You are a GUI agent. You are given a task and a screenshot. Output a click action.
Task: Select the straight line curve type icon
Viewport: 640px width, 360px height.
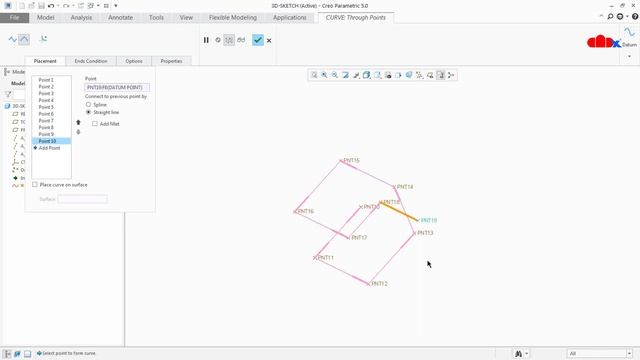coord(24,39)
